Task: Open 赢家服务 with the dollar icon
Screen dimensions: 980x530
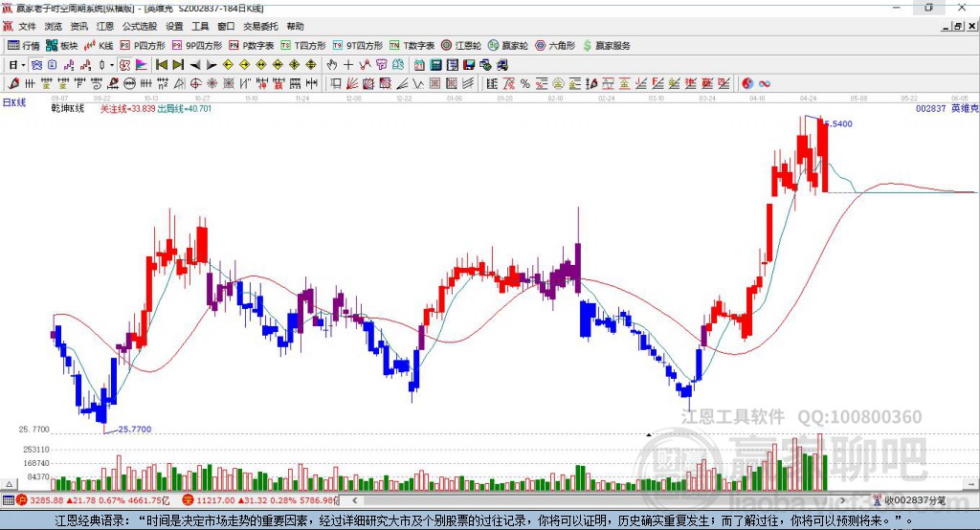Action: click(x=606, y=46)
